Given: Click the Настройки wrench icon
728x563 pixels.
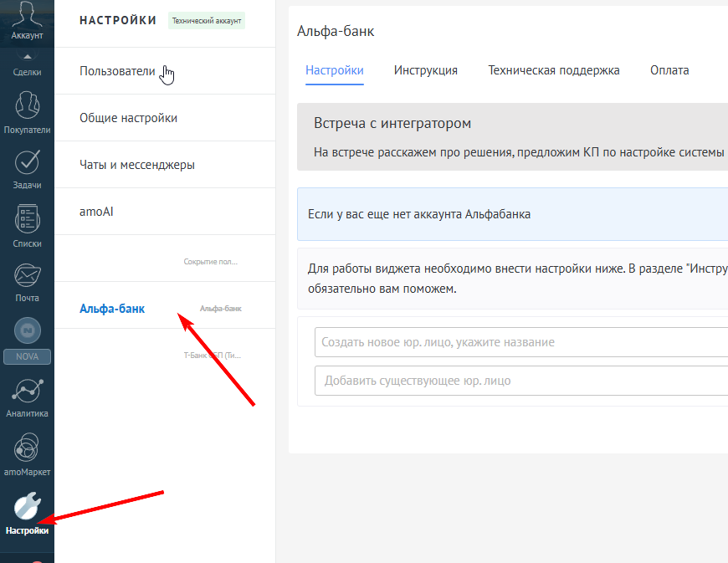Looking at the screenshot, I should click(27, 508).
